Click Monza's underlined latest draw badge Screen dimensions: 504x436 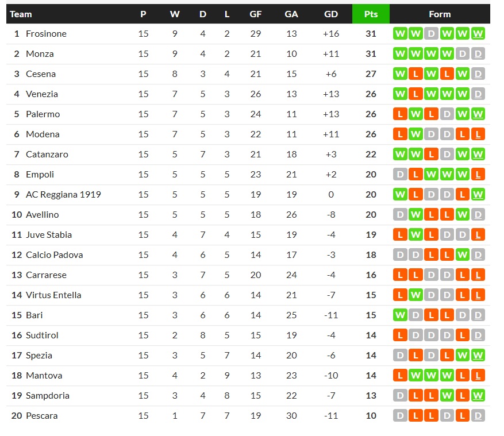478,54
